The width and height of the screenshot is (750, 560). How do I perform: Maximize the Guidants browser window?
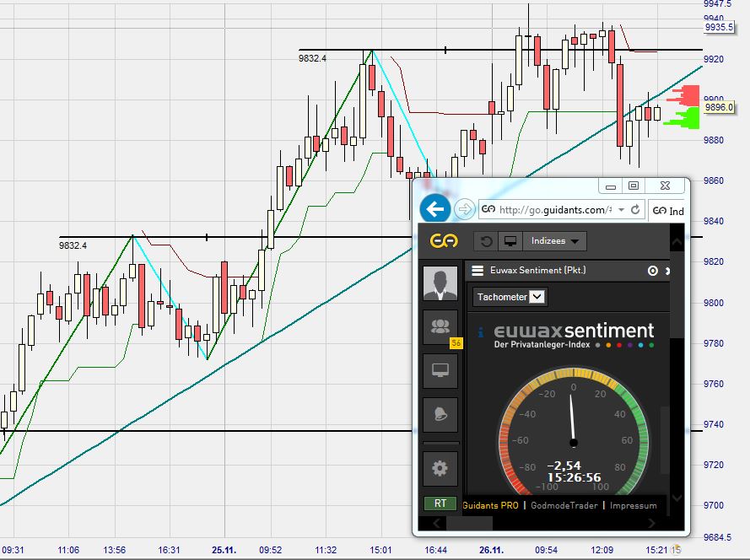[634, 186]
